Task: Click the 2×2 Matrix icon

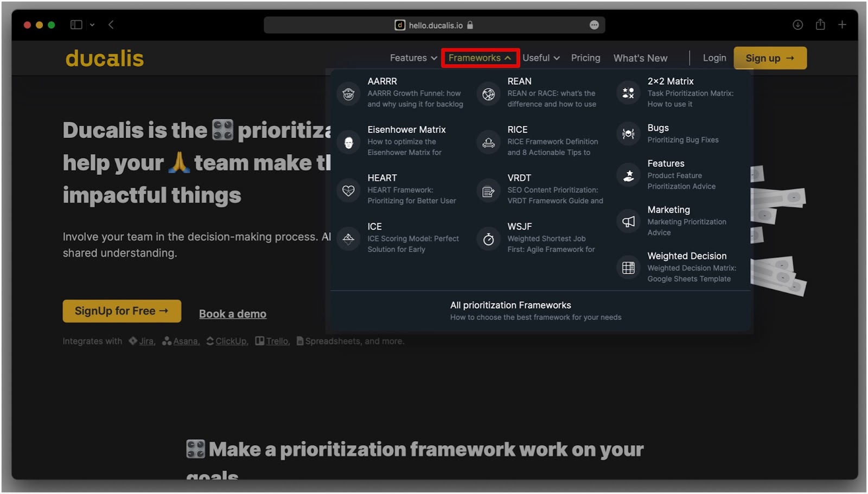Action: 628,93
